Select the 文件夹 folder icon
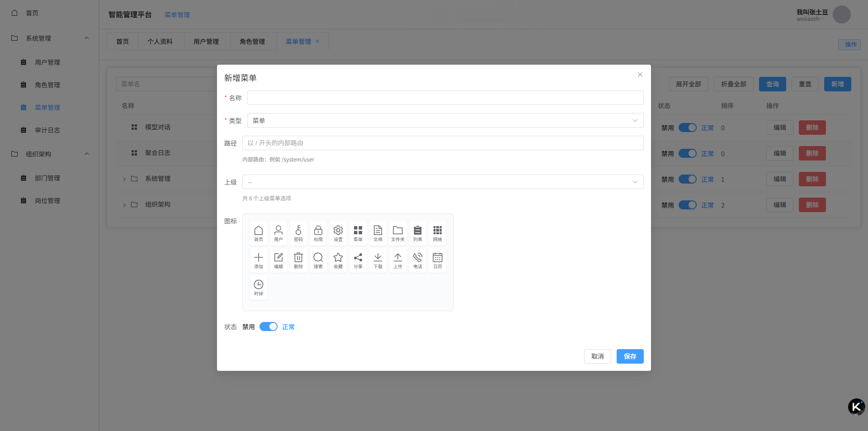 tap(398, 233)
